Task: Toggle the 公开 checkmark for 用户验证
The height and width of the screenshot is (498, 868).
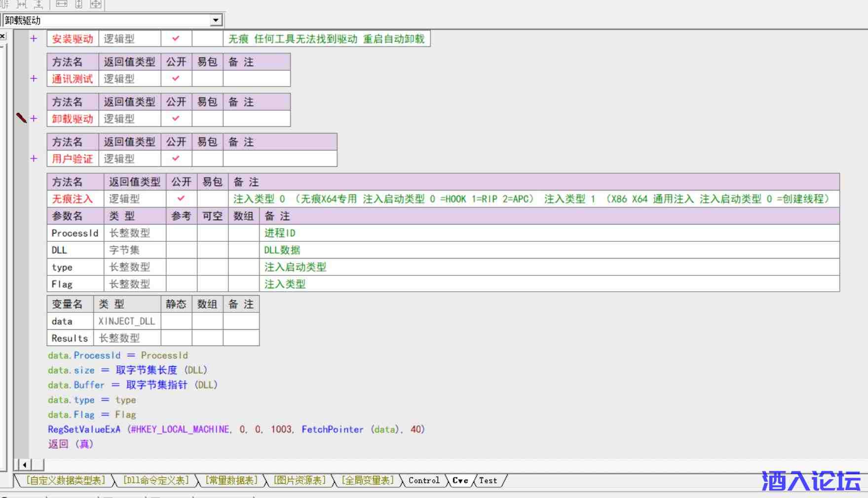Action: tap(176, 158)
